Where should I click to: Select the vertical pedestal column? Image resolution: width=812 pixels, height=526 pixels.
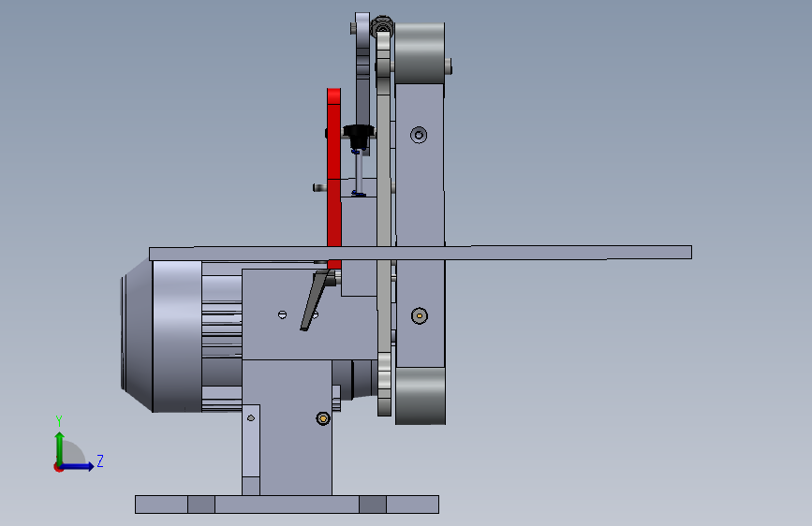point(295,428)
